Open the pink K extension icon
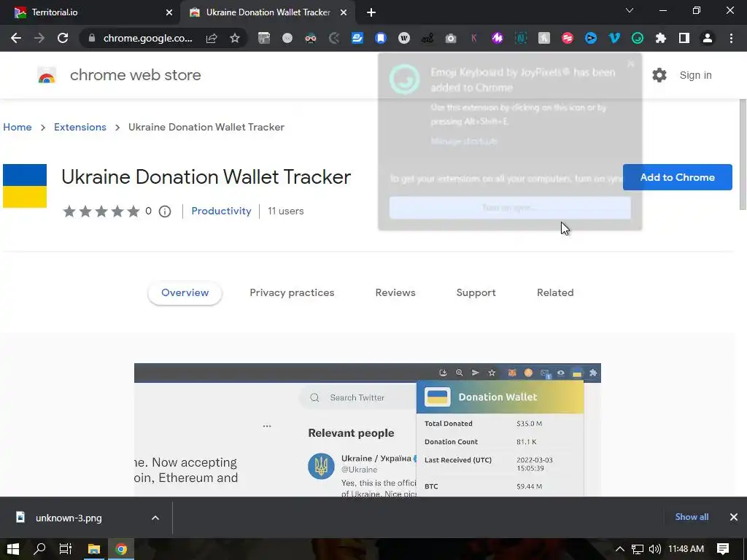The height and width of the screenshot is (560, 747). (474, 38)
